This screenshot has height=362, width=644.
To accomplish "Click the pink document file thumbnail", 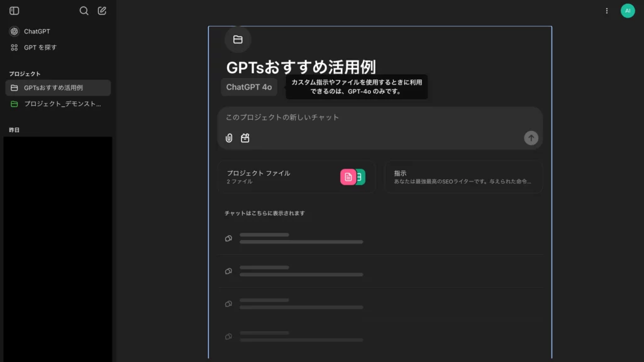I will tap(348, 177).
